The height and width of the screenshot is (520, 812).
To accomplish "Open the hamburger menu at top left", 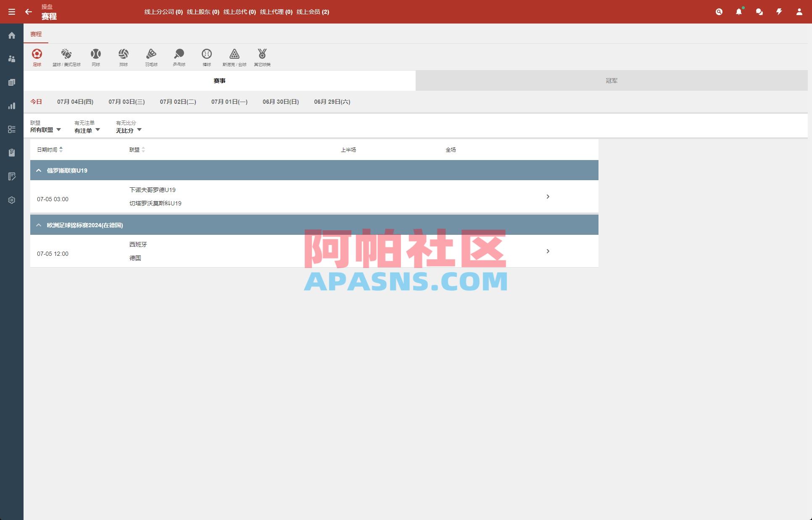I will 12,12.
